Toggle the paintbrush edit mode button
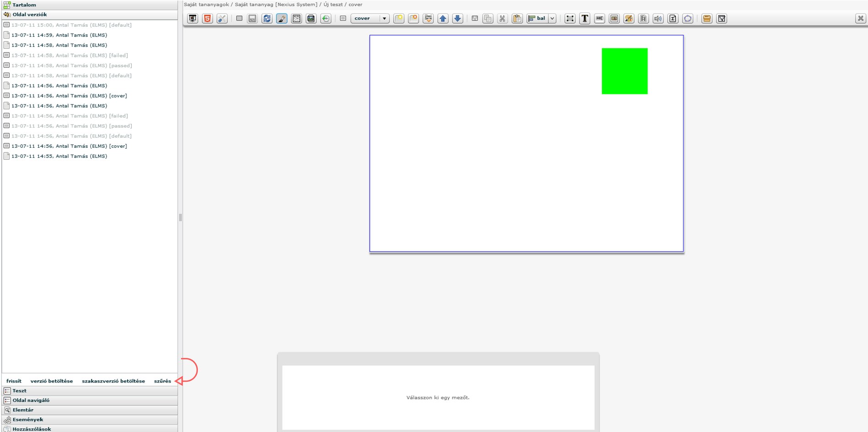The width and height of the screenshot is (868, 432). pos(282,19)
